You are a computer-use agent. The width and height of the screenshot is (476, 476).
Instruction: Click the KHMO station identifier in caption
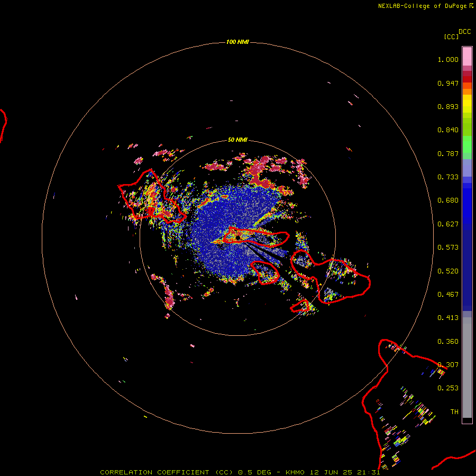[x=295, y=472]
